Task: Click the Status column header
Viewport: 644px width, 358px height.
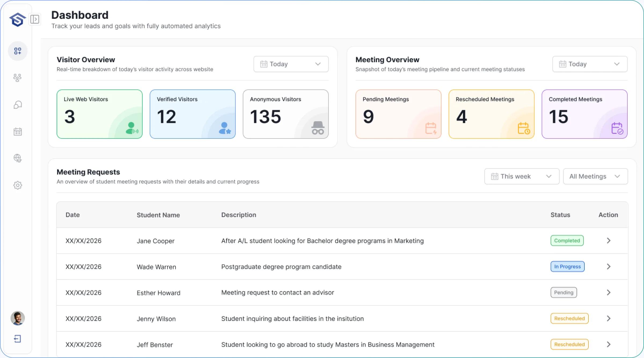Action: coord(560,215)
